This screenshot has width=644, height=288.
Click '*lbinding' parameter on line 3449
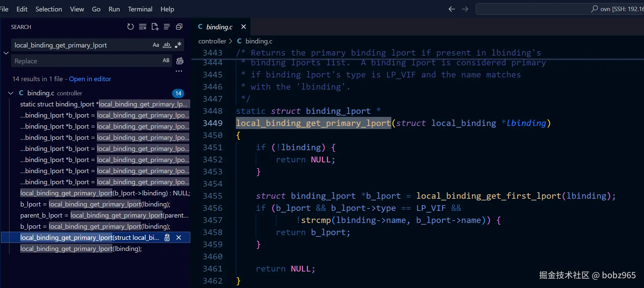tap(524, 123)
